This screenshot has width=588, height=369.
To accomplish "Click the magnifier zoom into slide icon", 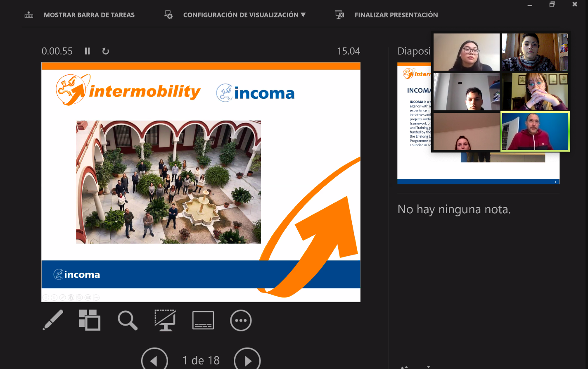I will coord(128,320).
